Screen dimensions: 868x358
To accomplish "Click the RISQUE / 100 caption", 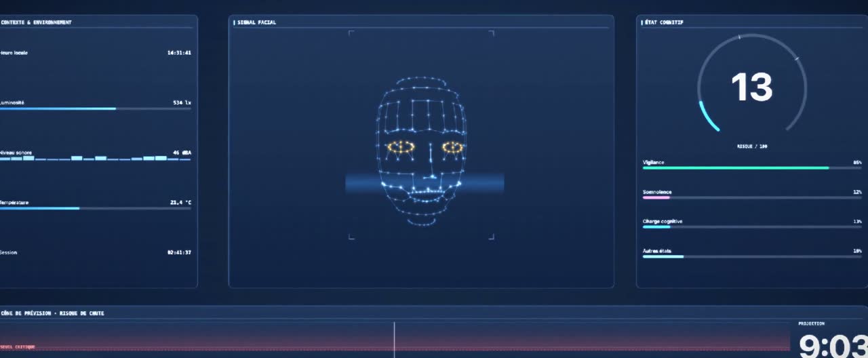I will tap(752, 146).
